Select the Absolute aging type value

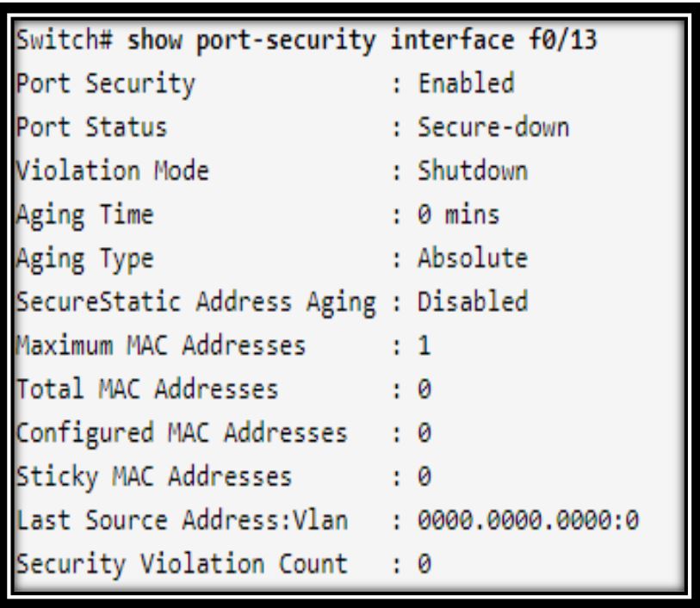[473, 257]
